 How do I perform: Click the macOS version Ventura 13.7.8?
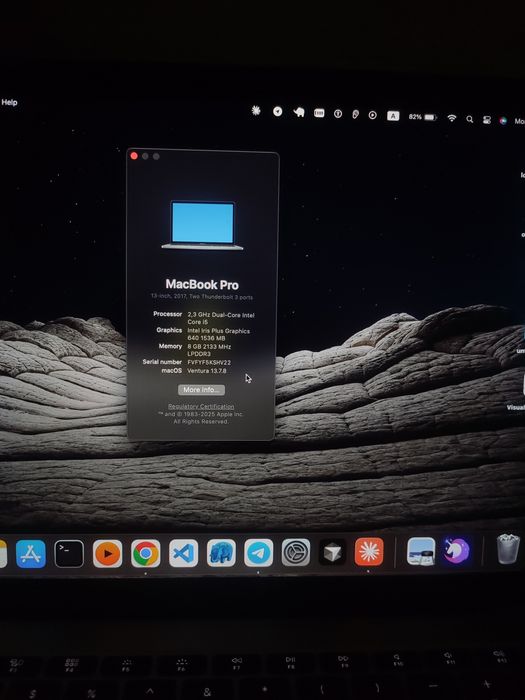(x=207, y=371)
